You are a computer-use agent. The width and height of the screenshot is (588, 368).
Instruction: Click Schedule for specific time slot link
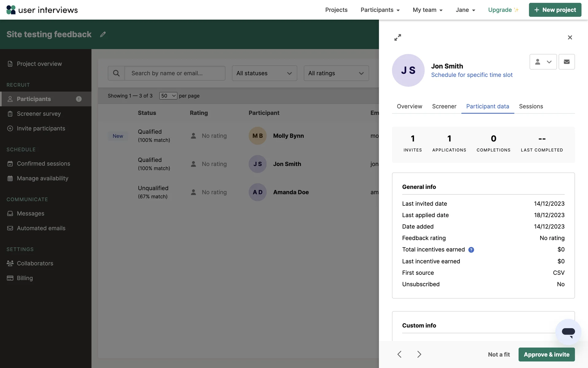[x=472, y=75]
